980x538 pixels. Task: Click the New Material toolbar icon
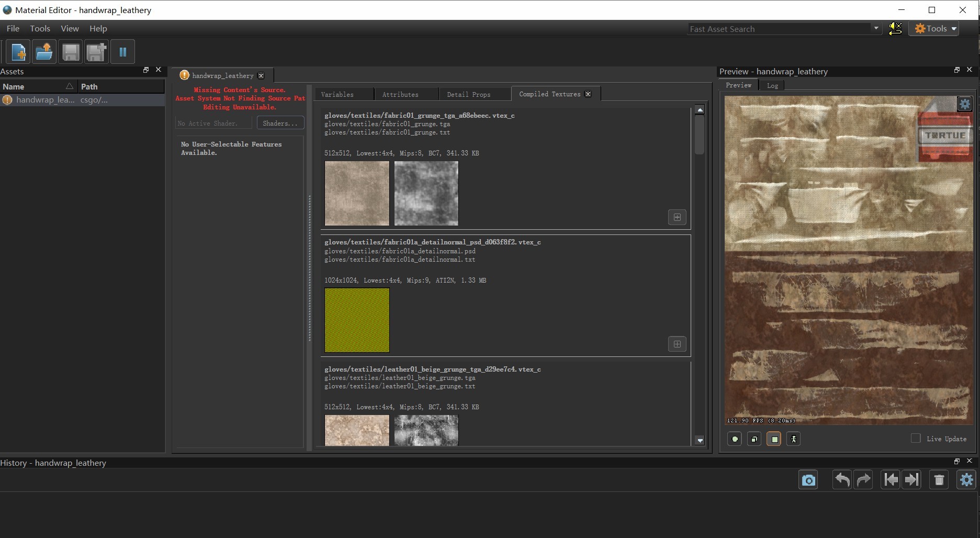tap(18, 52)
